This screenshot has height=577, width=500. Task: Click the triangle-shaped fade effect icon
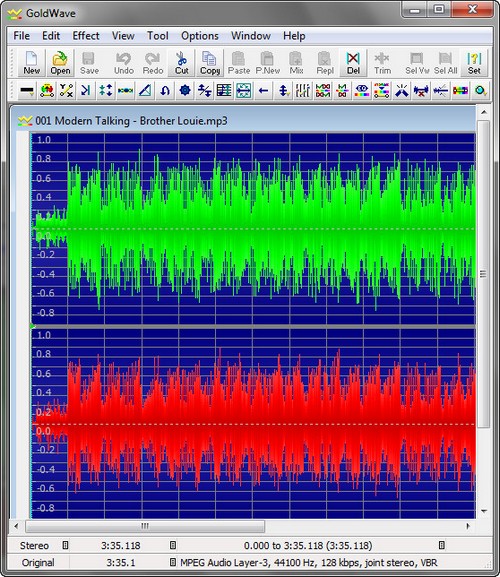tap(145, 90)
